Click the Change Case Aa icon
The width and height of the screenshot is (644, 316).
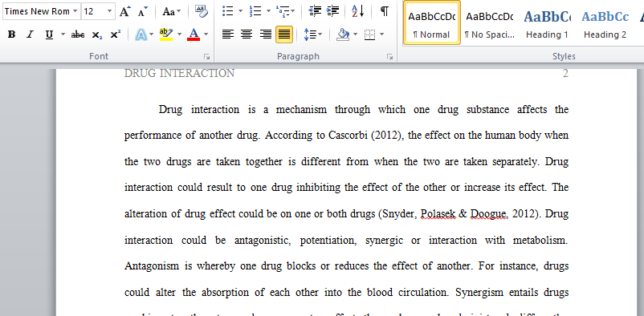click(x=169, y=11)
